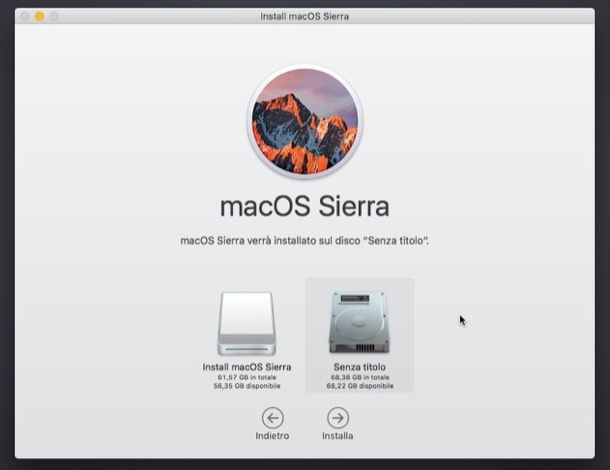Click the "Indietro" label text
This screenshot has height=470, width=610.
pyautogui.click(x=272, y=436)
